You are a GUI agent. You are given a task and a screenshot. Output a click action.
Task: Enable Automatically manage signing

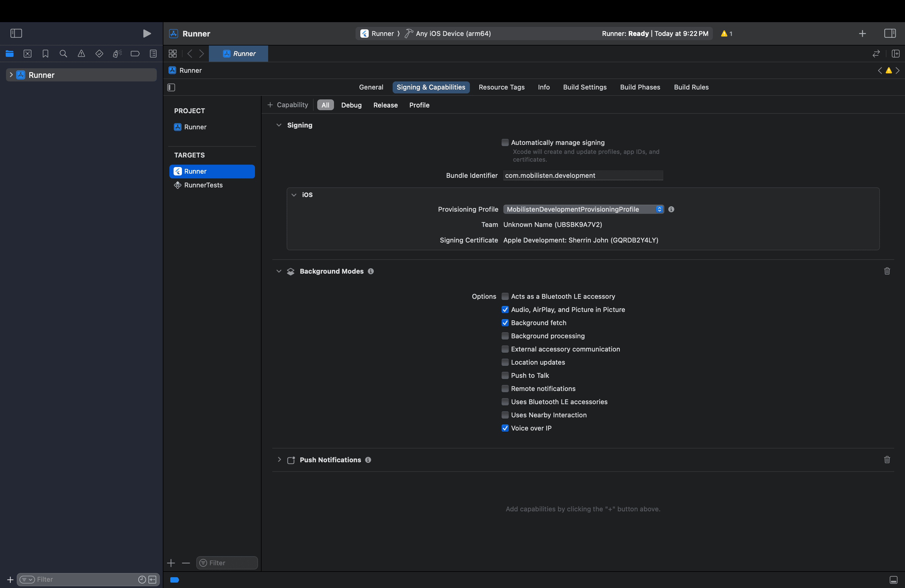pos(505,143)
